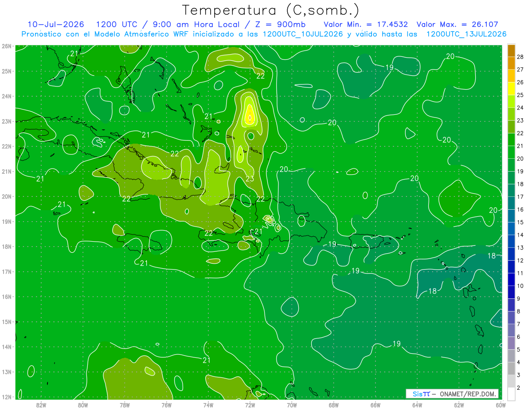Click the yellow legend swatch between 25 and 26
Screen dimensions: 532x411
[x=511, y=89]
